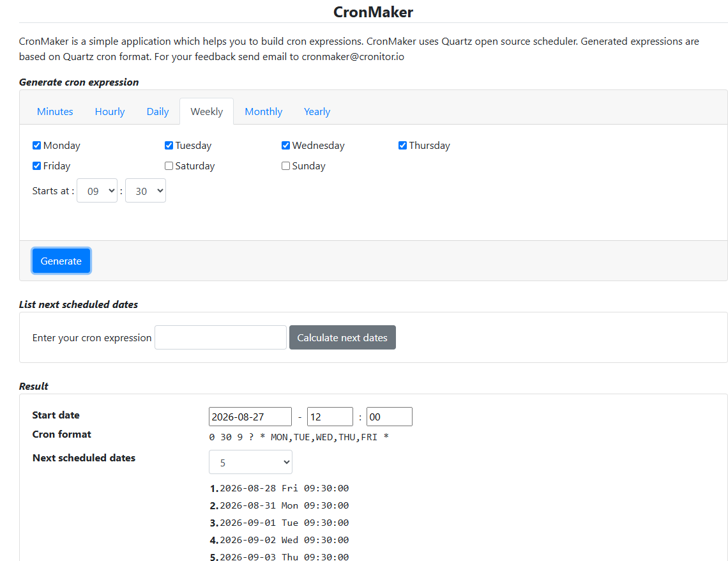Click the Result section heading
The image size is (728, 561).
(33, 387)
